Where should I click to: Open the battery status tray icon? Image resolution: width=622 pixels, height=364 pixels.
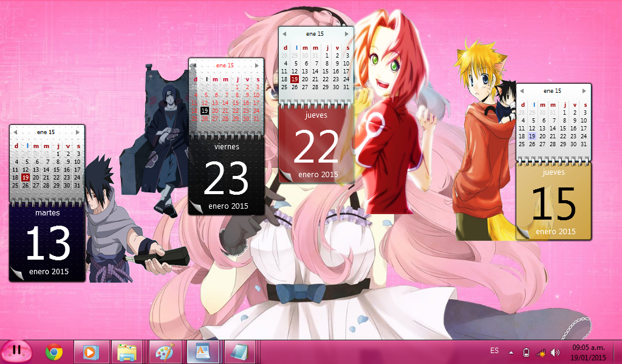coord(526,352)
